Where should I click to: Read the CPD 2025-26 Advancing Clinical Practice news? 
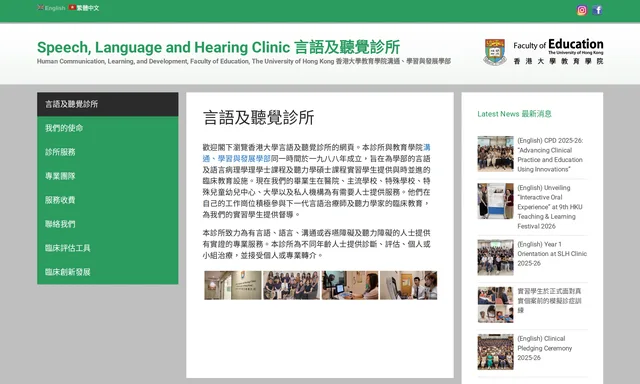pos(550,155)
